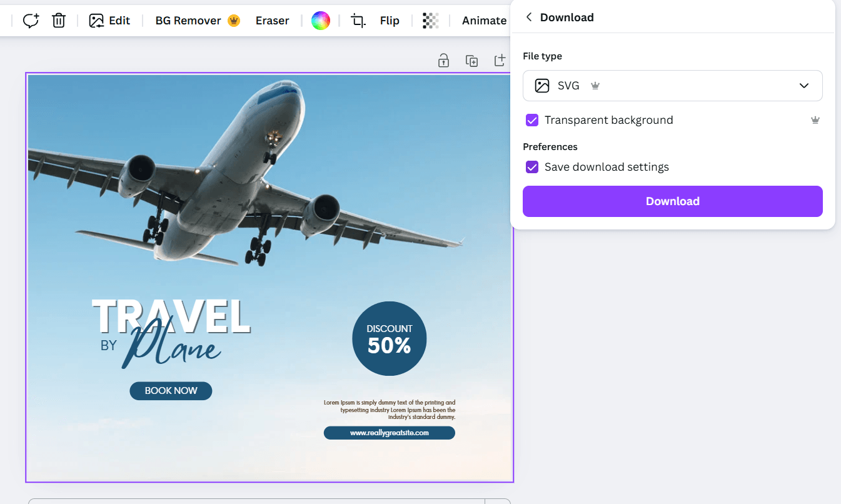Go back from the Download panel
841x504 pixels.
click(529, 18)
